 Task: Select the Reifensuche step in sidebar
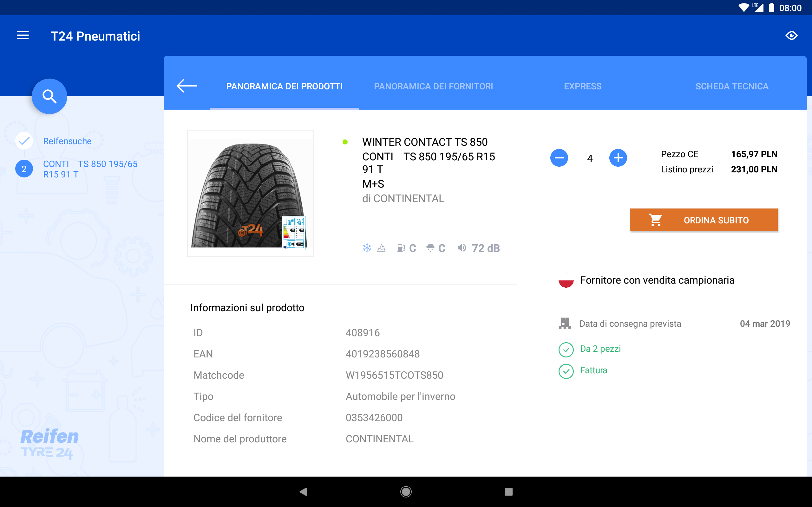pos(67,141)
